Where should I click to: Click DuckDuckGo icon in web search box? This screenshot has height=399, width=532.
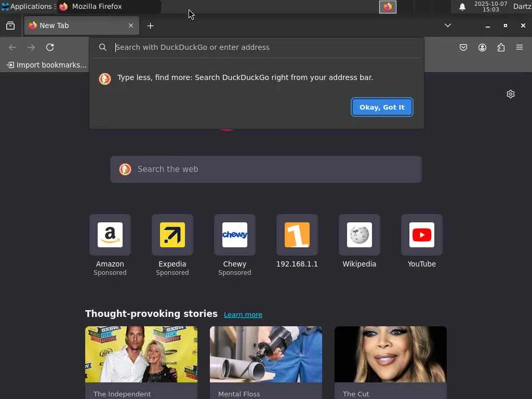click(x=125, y=169)
